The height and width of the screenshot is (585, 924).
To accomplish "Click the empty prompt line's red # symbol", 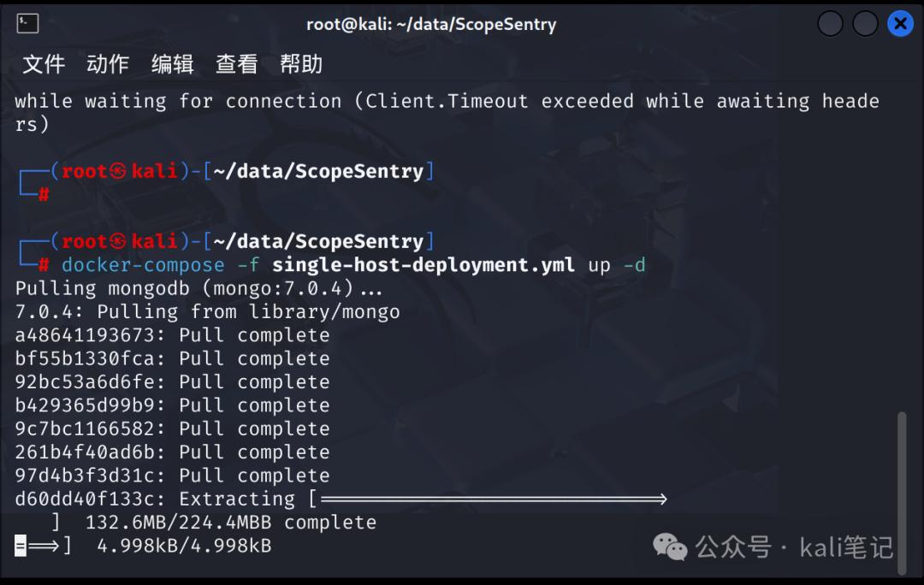I will tap(44, 195).
